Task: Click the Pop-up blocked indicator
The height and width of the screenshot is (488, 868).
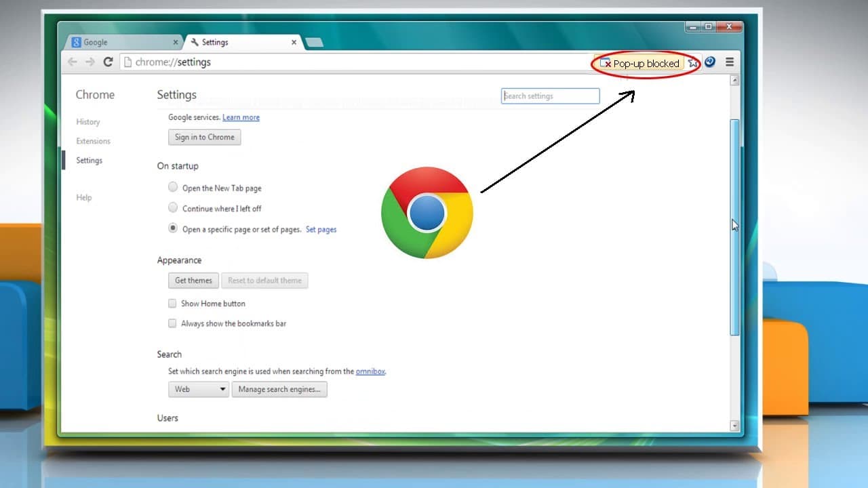Action: pyautogui.click(x=639, y=63)
